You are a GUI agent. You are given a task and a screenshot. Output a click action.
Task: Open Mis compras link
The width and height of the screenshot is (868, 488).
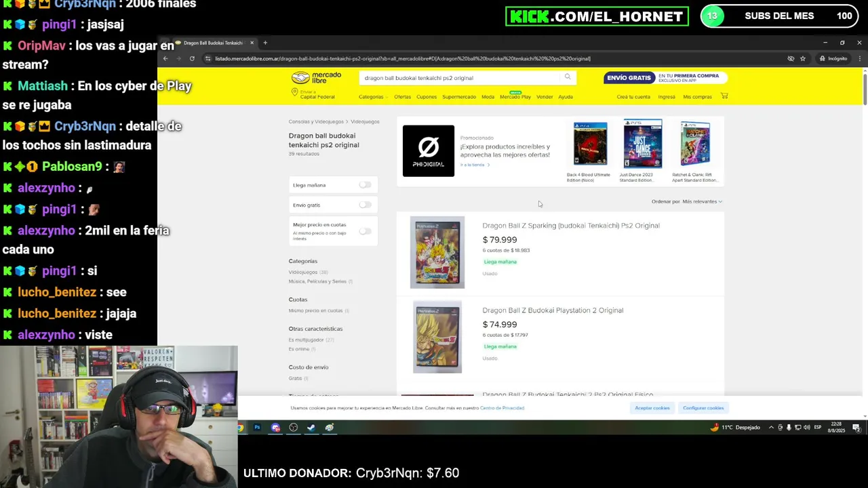697,97
